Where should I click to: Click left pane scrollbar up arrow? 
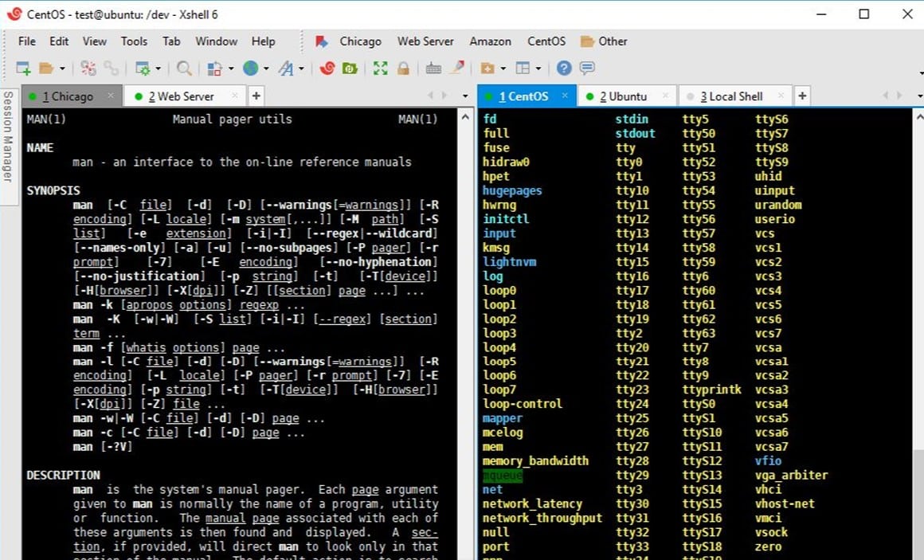click(x=465, y=117)
